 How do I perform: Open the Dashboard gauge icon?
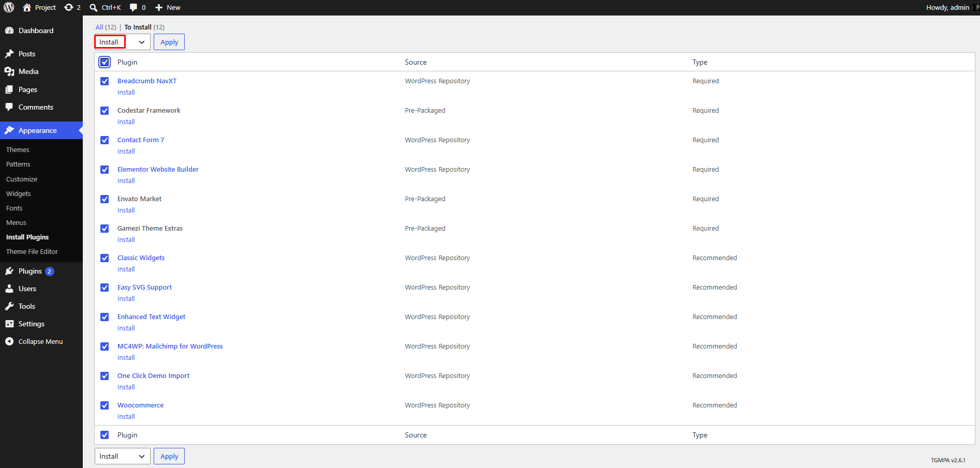[x=9, y=31]
